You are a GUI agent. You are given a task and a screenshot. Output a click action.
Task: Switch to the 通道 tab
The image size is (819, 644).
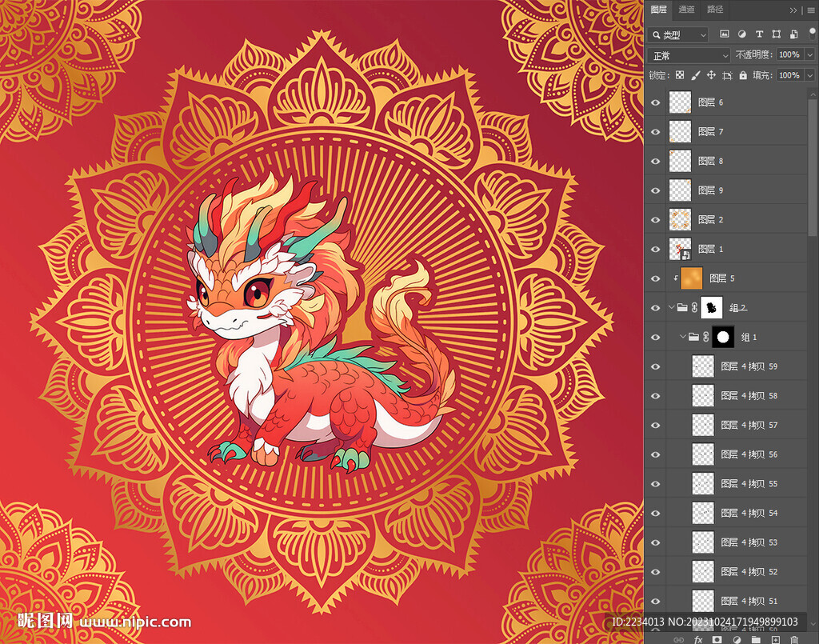click(686, 10)
